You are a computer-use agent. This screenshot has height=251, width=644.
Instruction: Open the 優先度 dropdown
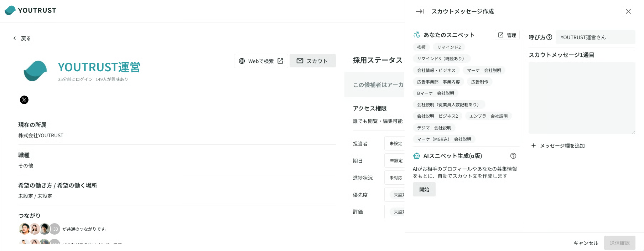coord(394,195)
